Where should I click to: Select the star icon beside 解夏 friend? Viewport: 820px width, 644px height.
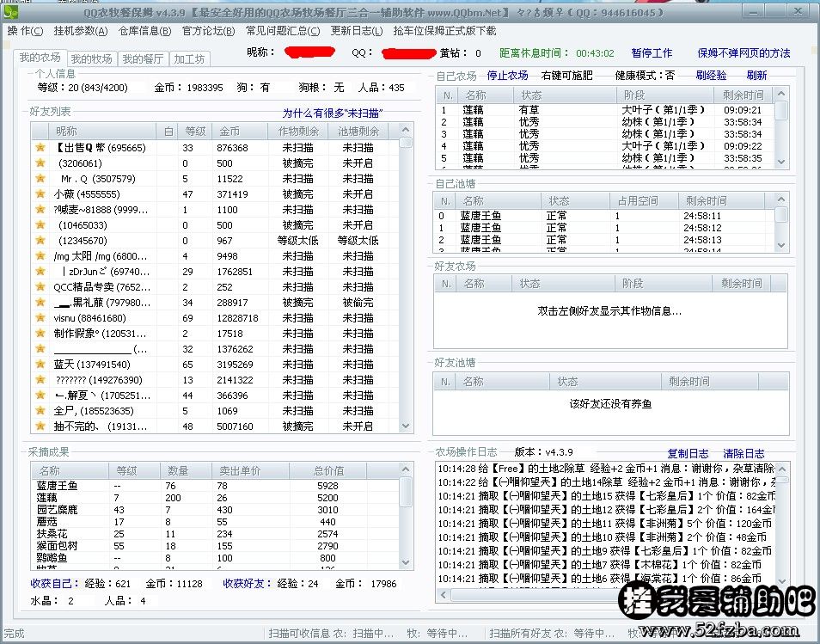tap(40, 395)
